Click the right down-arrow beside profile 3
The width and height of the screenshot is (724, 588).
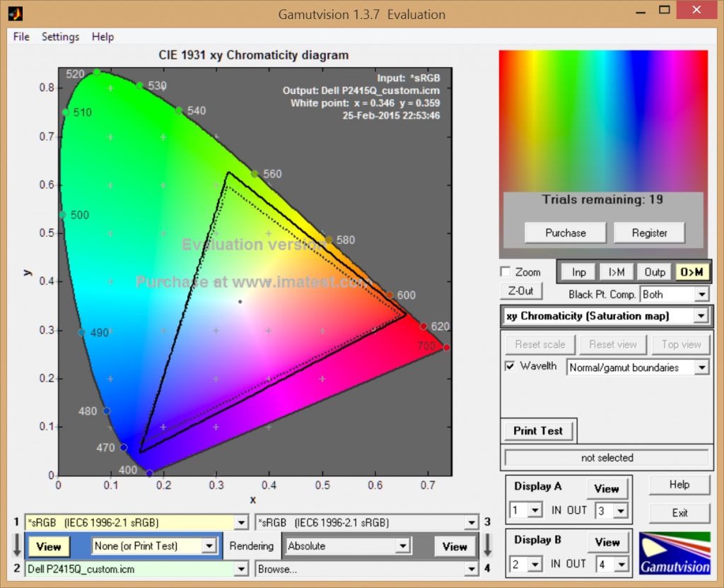(x=486, y=546)
